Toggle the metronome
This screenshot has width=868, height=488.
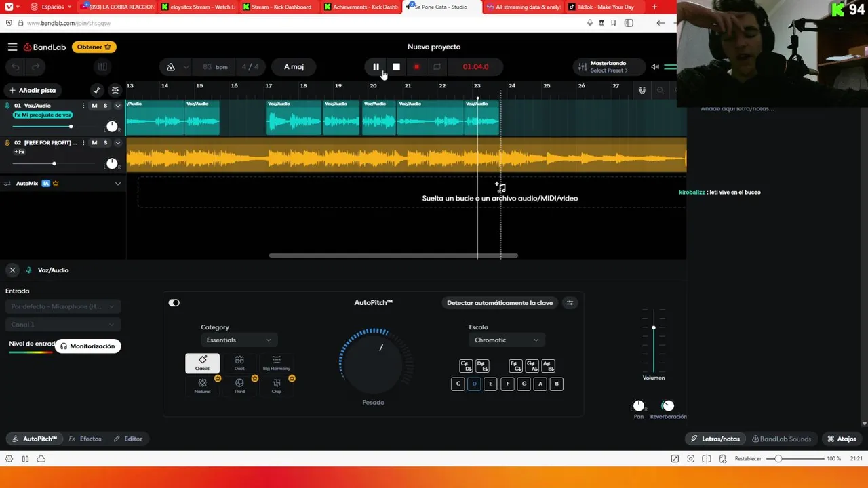[171, 66]
